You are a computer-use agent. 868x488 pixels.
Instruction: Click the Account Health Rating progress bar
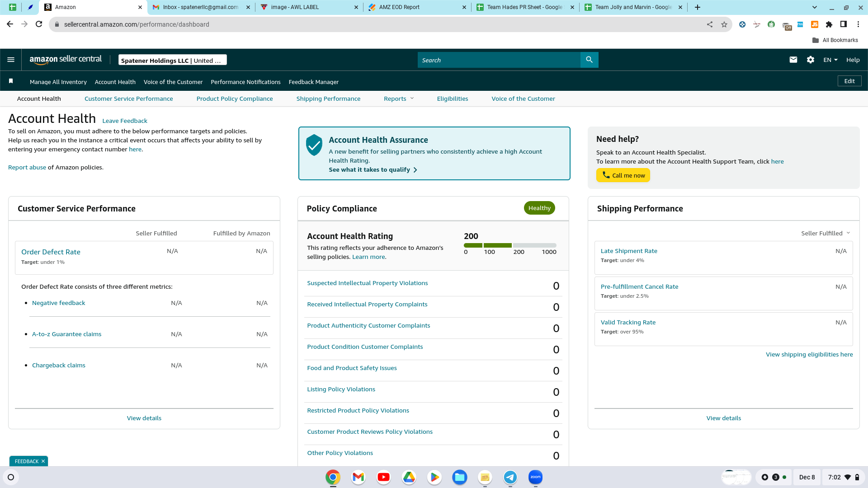510,245
